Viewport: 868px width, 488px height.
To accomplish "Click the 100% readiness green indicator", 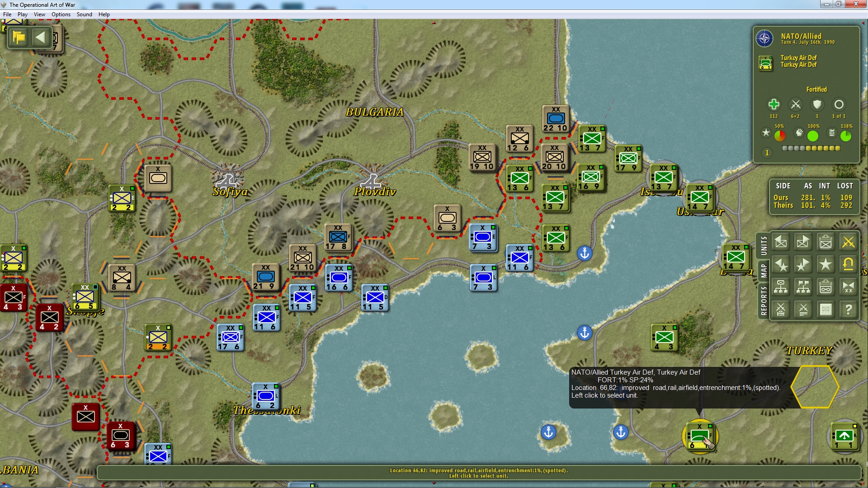I will point(813,136).
